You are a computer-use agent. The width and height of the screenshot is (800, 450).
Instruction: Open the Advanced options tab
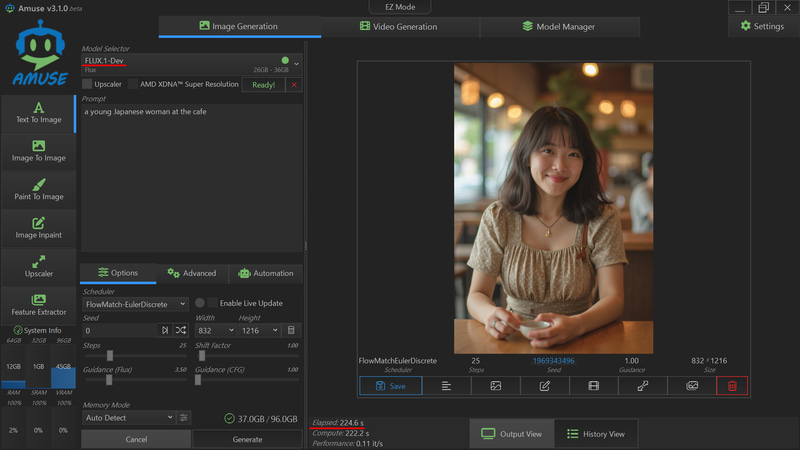[x=191, y=273]
